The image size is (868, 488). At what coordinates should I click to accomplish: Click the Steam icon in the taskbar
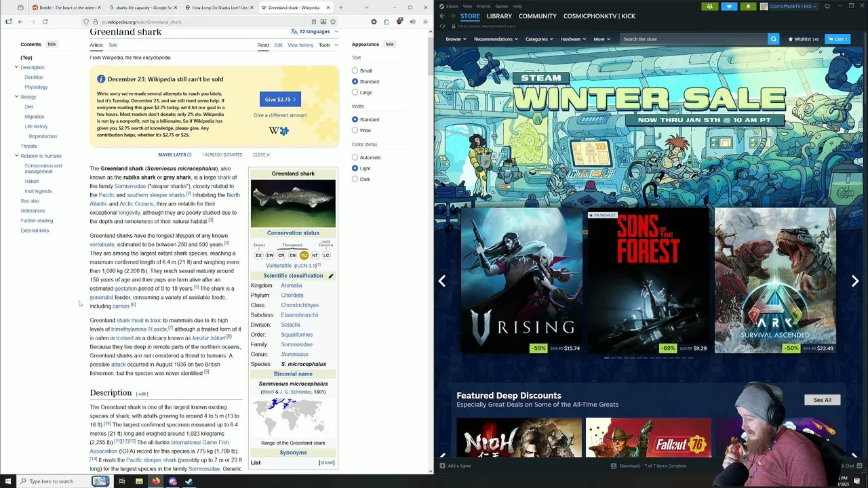pos(189,481)
